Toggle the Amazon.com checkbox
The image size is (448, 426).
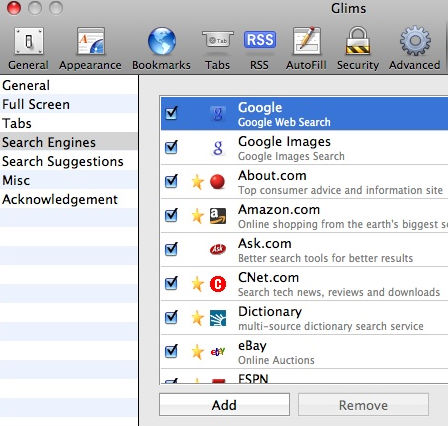[x=171, y=215]
